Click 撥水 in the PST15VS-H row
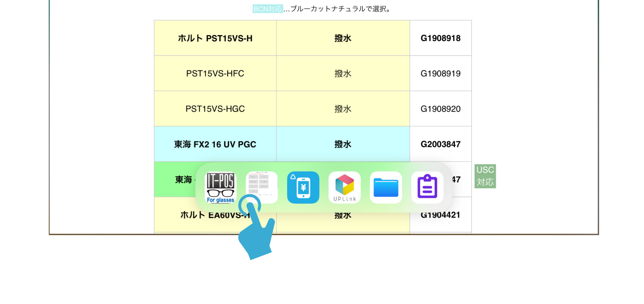The image size is (644, 304). [x=343, y=38]
